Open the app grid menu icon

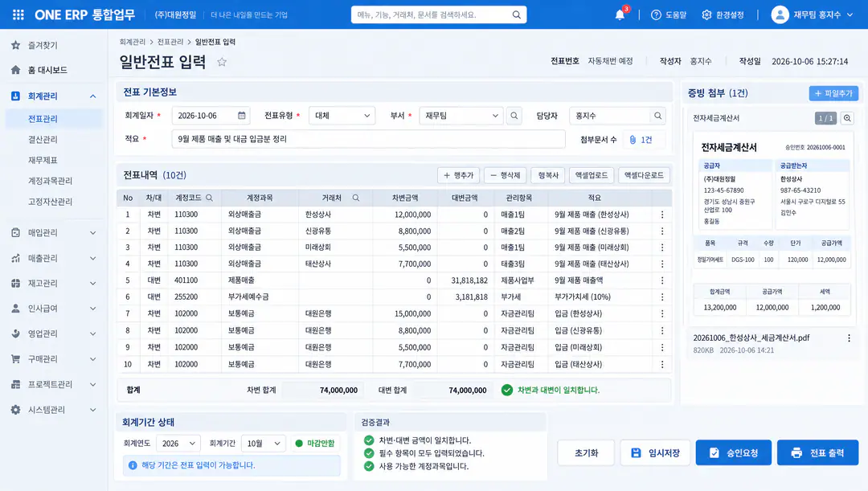pos(18,15)
